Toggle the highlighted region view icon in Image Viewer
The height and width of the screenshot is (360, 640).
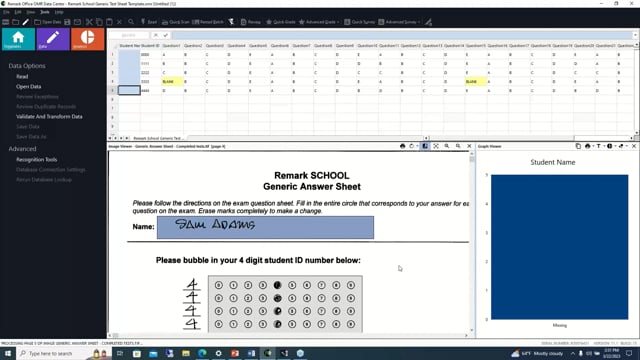click(425, 146)
